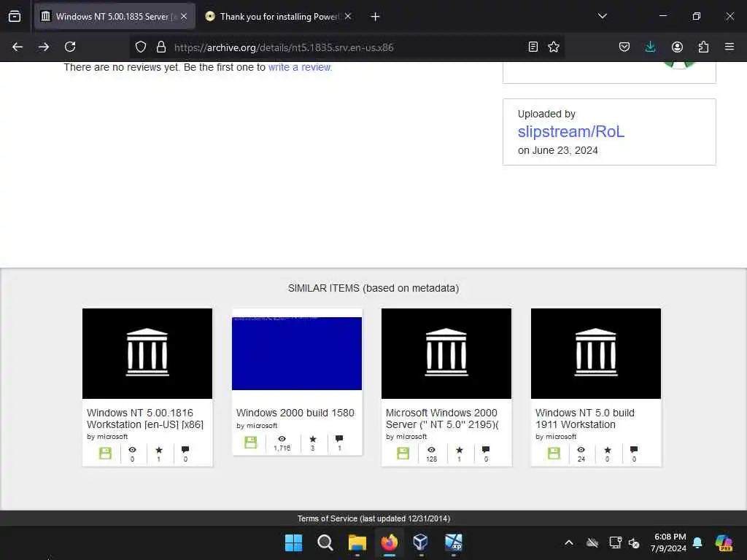Open Windows taskbar search
The image size is (747, 560).
point(325,542)
